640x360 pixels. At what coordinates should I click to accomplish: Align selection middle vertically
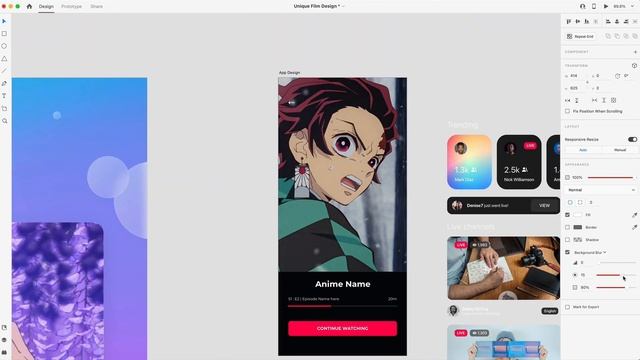pos(578,21)
